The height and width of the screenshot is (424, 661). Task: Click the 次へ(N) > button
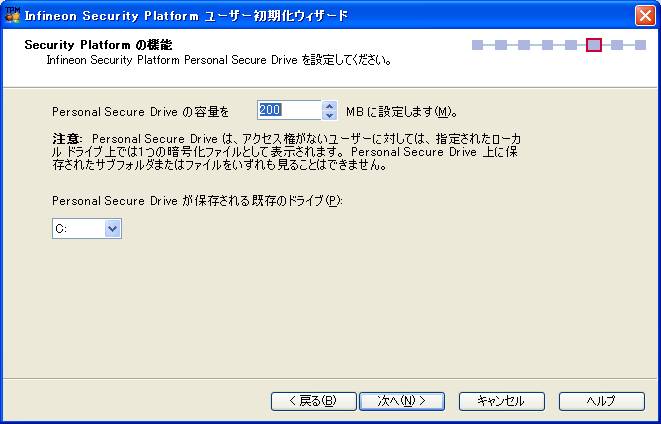pos(402,401)
